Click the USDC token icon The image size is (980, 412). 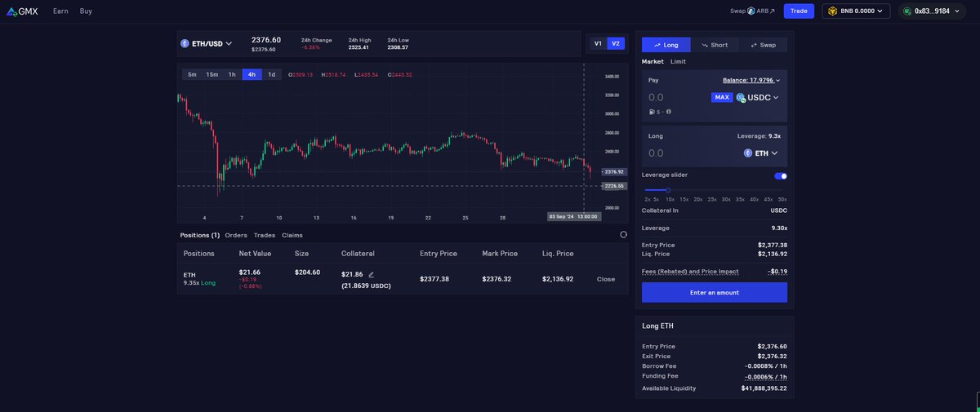(x=741, y=97)
